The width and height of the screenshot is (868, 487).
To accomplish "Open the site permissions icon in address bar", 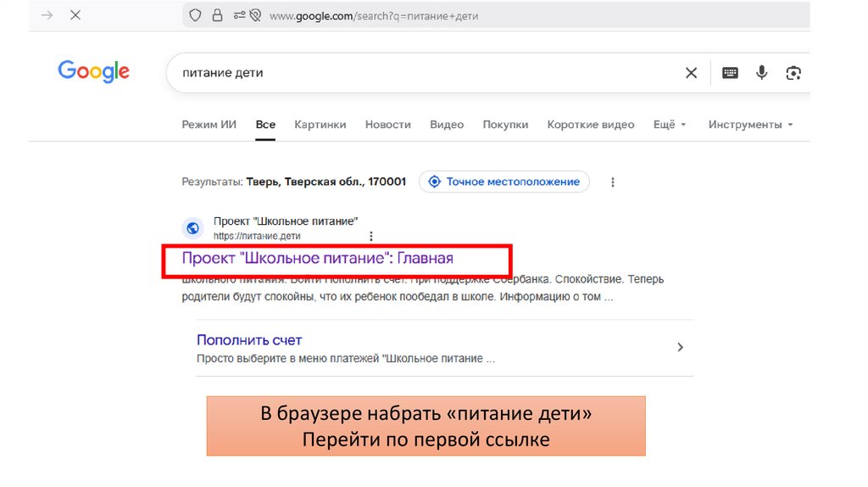I will point(238,15).
